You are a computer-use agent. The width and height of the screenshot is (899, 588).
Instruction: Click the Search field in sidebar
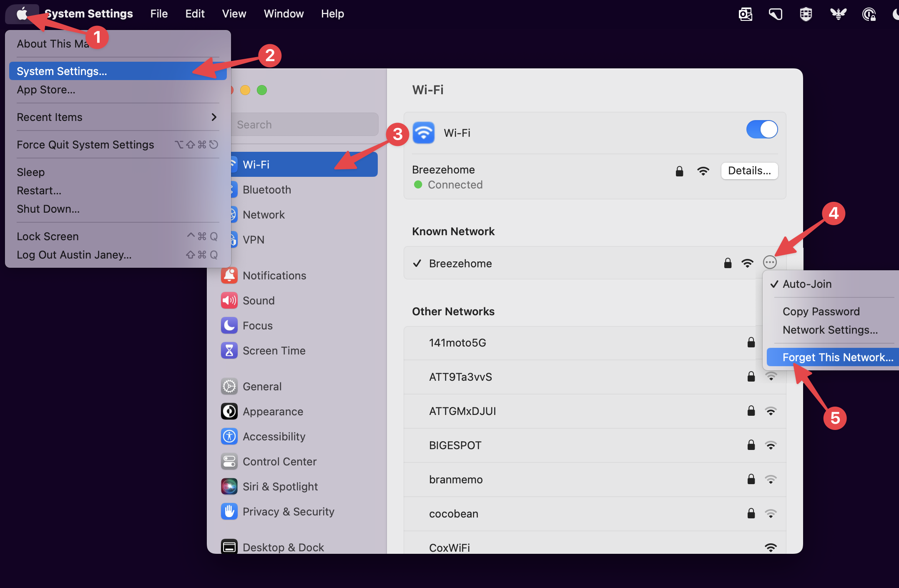304,125
